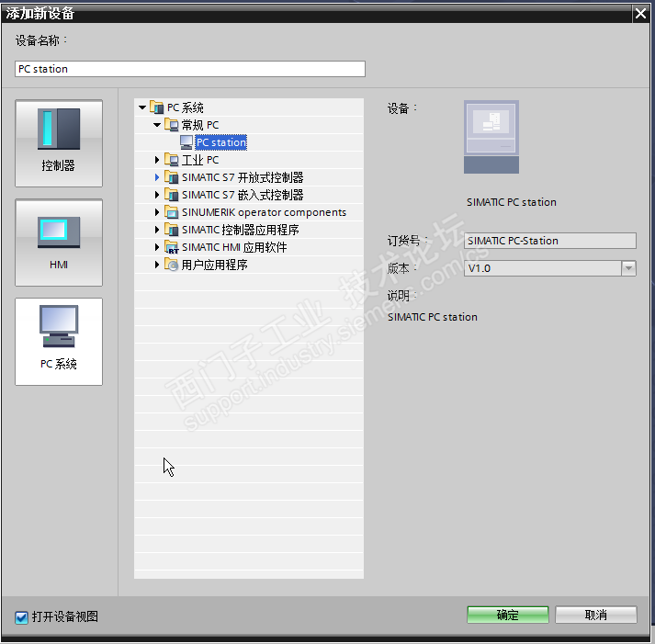Viewport: 655px width, 644px height.
Task: Expand SIMATIC 控制器应用程序 folder
Action: point(157,230)
